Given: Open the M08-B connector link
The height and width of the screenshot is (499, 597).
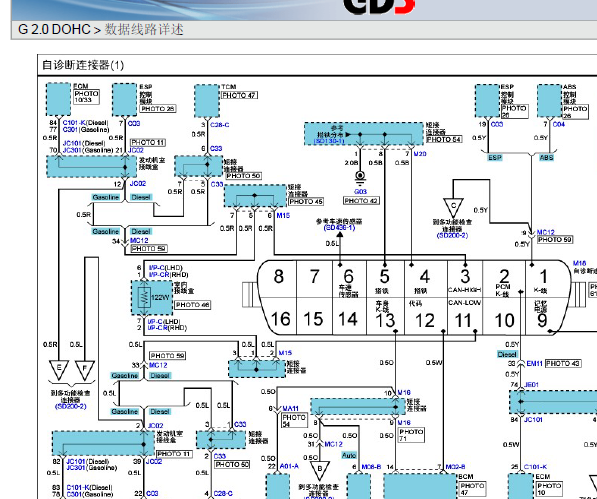Looking at the screenshot, I should (x=371, y=466).
